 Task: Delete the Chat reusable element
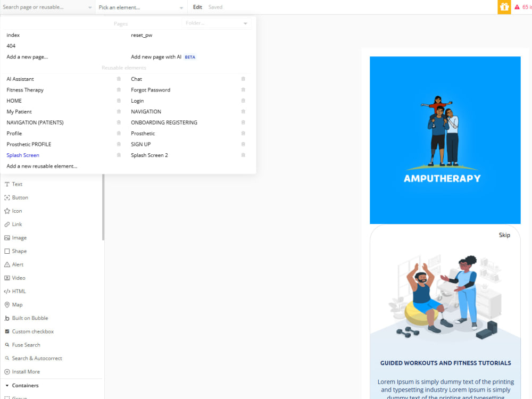point(243,79)
